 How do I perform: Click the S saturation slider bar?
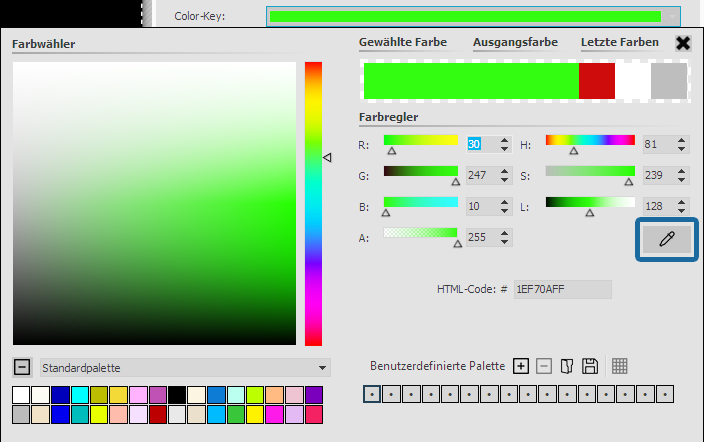[590, 171]
